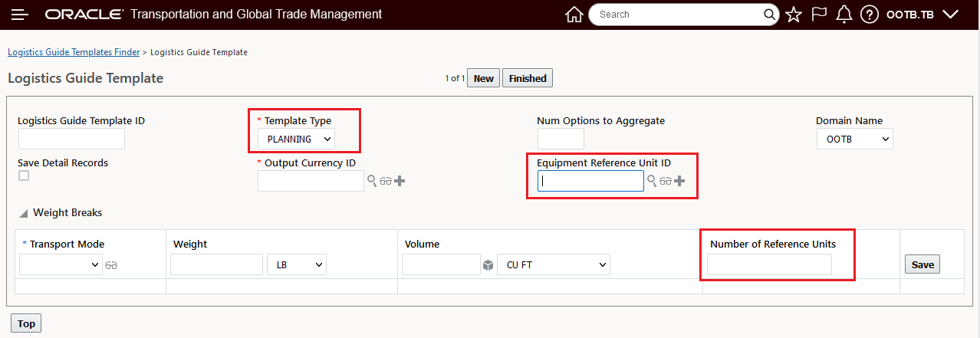Expand the Transport Mode dropdown

click(x=61, y=265)
